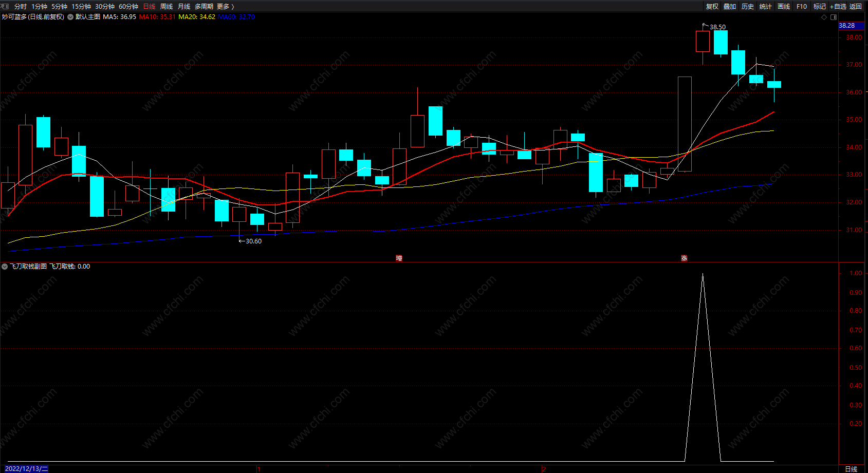868x473 pixels.
Task: Open the 飞刀取钱副图 indicator dropdown
Action: (x=5, y=267)
